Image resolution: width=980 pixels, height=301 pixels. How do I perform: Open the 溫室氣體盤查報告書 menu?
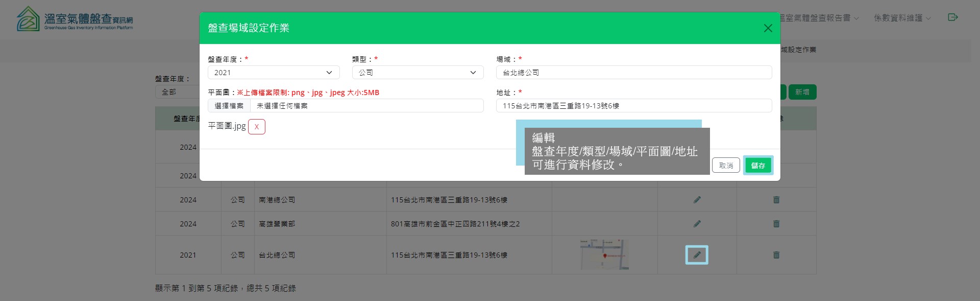coord(818,18)
